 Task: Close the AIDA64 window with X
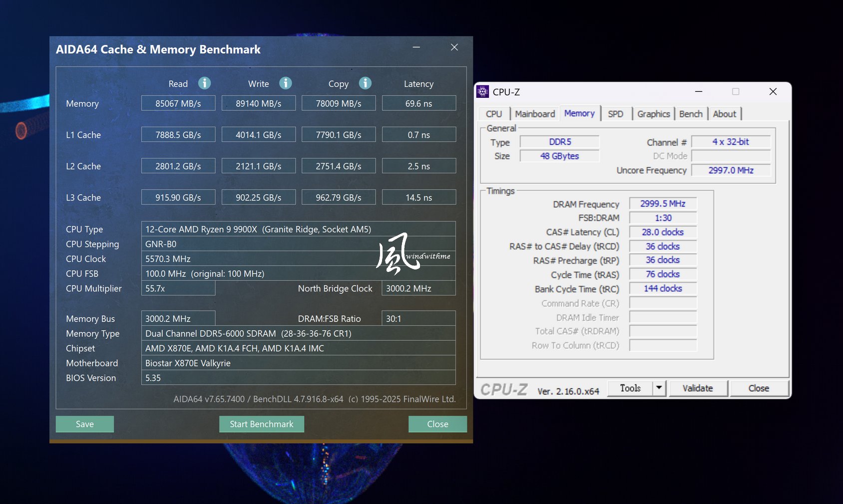pos(454,47)
